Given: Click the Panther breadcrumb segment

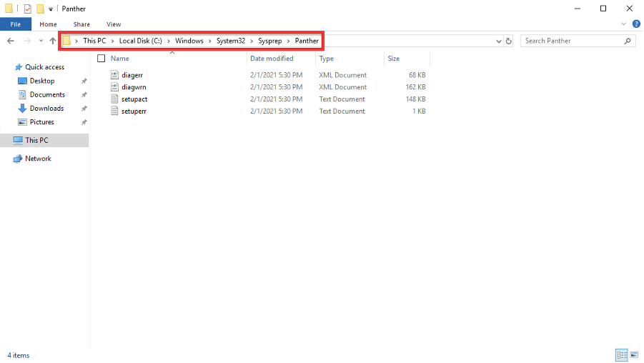Looking at the screenshot, I should click(307, 41).
